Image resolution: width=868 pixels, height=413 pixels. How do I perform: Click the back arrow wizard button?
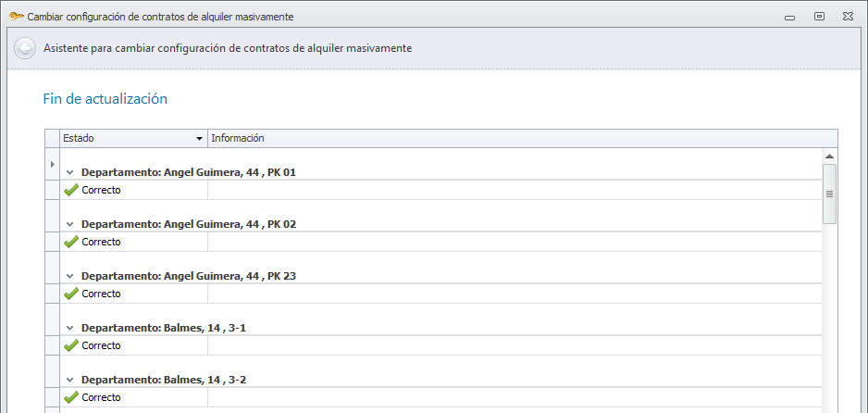(25, 49)
